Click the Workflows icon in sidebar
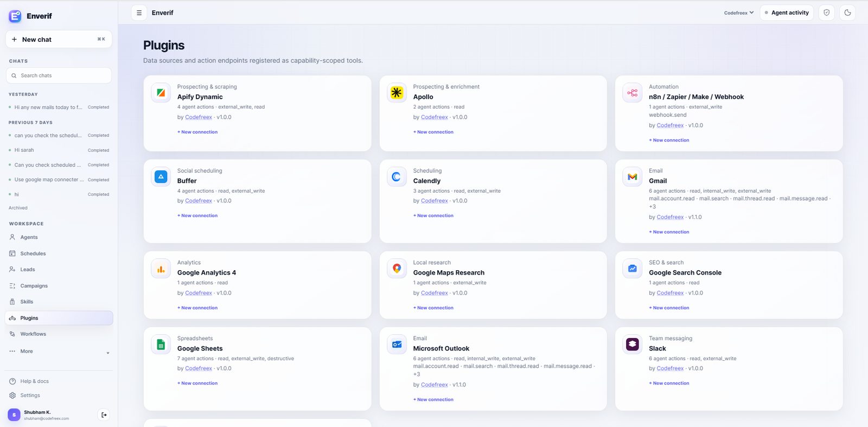This screenshot has height=427, width=868. point(12,334)
